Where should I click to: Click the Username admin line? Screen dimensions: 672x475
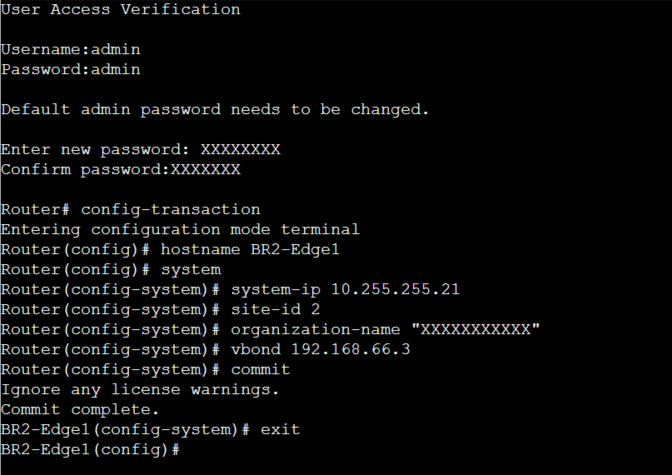pos(70,49)
